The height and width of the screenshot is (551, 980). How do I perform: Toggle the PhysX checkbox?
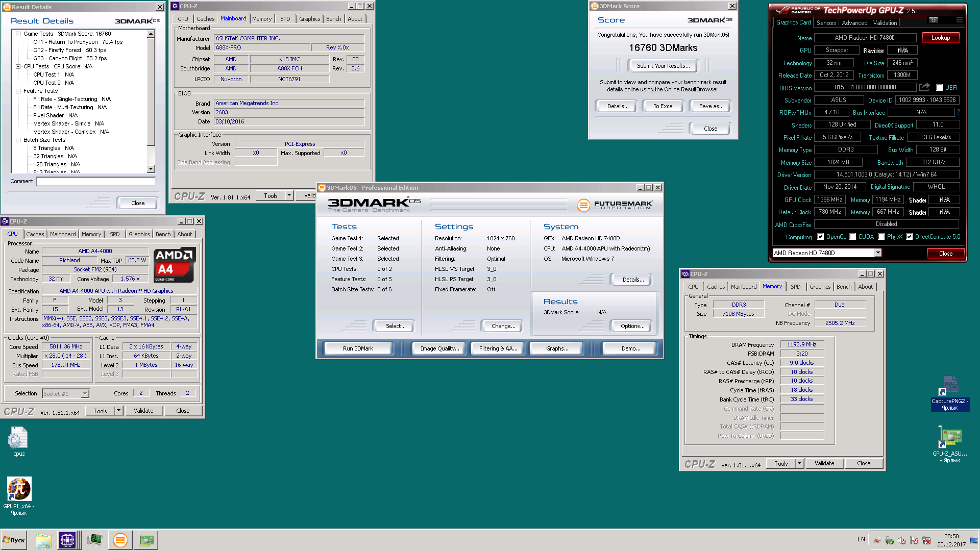[x=881, y=237]
